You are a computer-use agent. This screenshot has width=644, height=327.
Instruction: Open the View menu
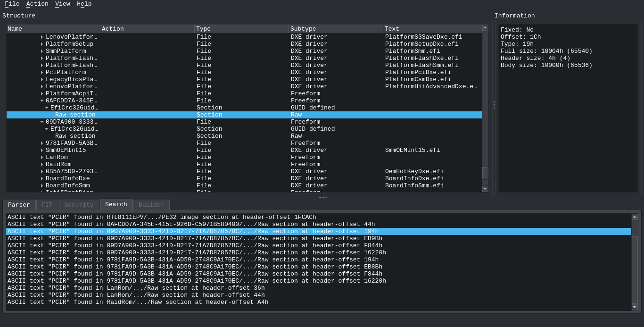point(62,4)
